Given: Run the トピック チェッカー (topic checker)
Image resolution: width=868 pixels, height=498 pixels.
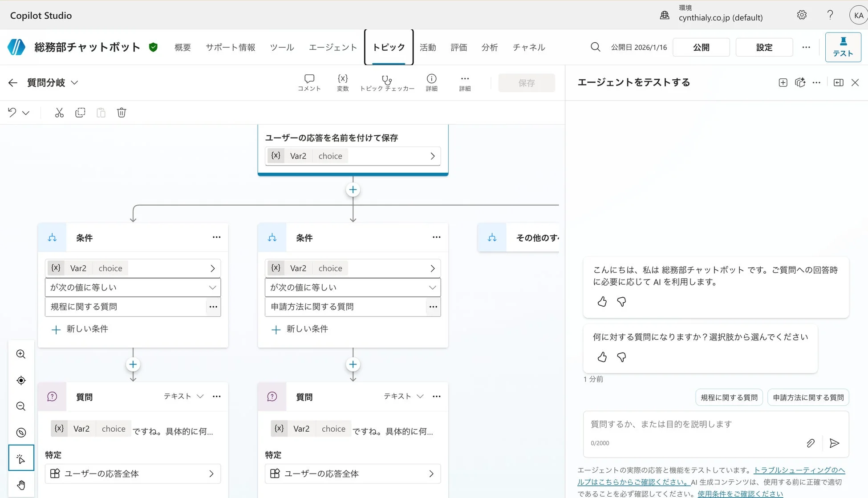Looking at the screenshot, I should coord(386,82).
